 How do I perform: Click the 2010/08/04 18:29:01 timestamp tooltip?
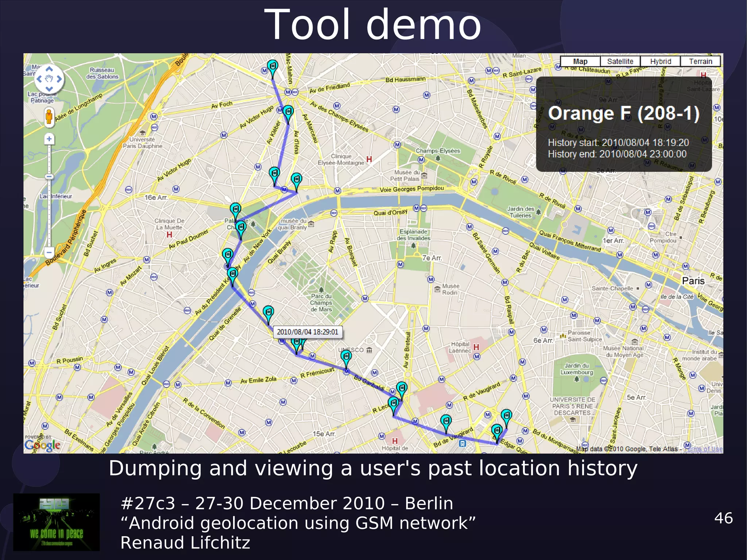pos(307,332)
